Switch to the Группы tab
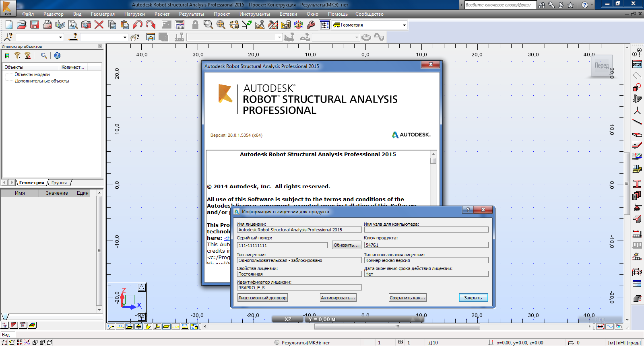Image resolution: width=644 pixels, height=346 pixels. 59,183
